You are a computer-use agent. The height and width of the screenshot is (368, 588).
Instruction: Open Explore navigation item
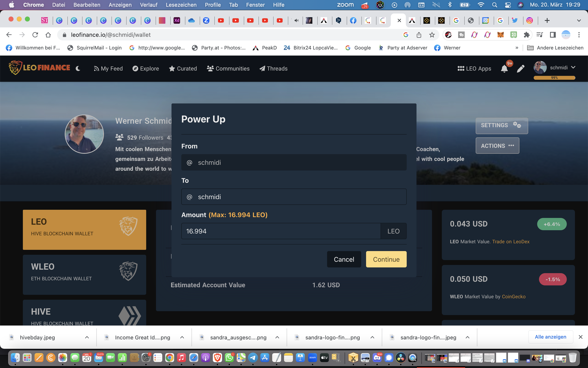pyautogui.click(x=146, y=69)
